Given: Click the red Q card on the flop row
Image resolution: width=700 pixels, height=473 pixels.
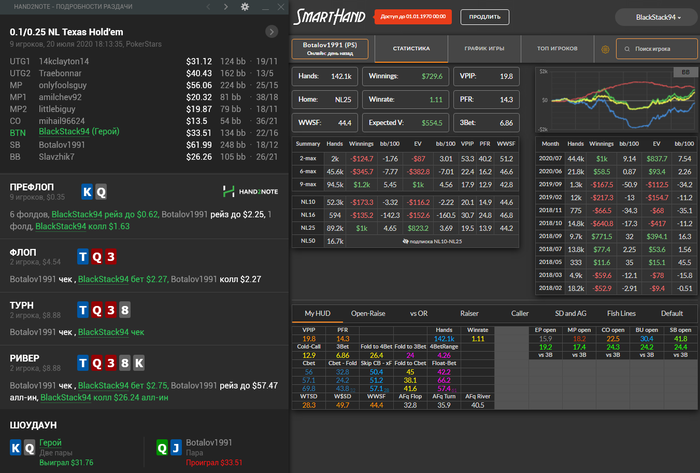Looking at the screenshot, I should coord(97,257).
